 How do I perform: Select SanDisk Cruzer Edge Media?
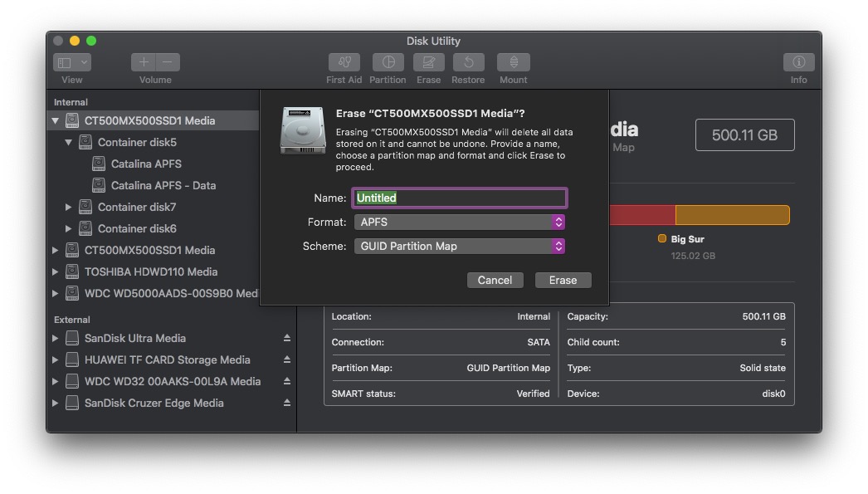point(154,403)
